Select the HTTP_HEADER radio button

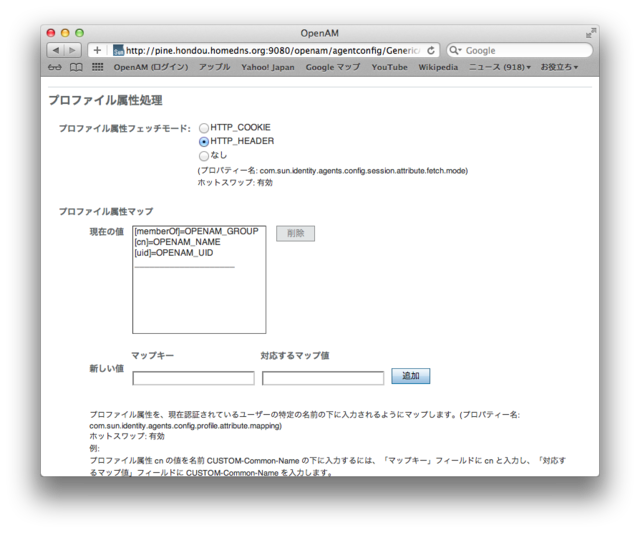coord(204,142)
